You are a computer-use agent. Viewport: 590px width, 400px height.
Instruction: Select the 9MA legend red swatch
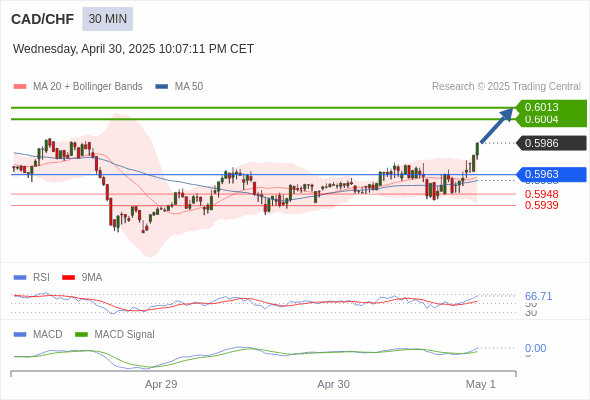click(x=68, y=278)
